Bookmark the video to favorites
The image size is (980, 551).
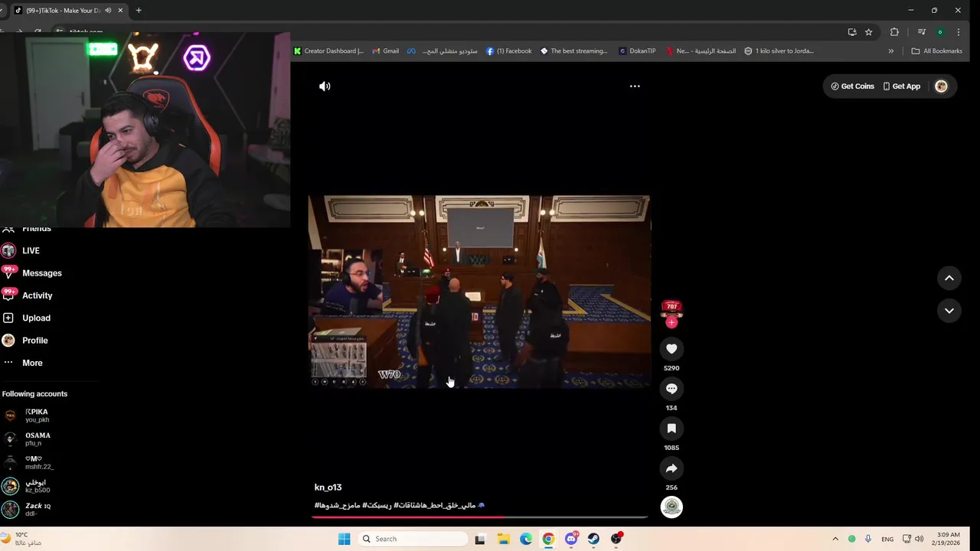tap(671, 429)
